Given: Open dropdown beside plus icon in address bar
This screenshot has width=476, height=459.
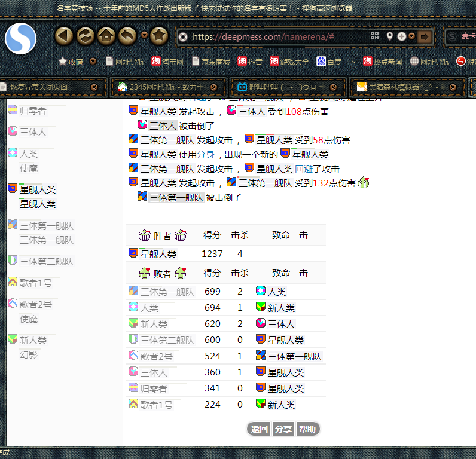Looking at the screenshot, I should coord(412,36).
